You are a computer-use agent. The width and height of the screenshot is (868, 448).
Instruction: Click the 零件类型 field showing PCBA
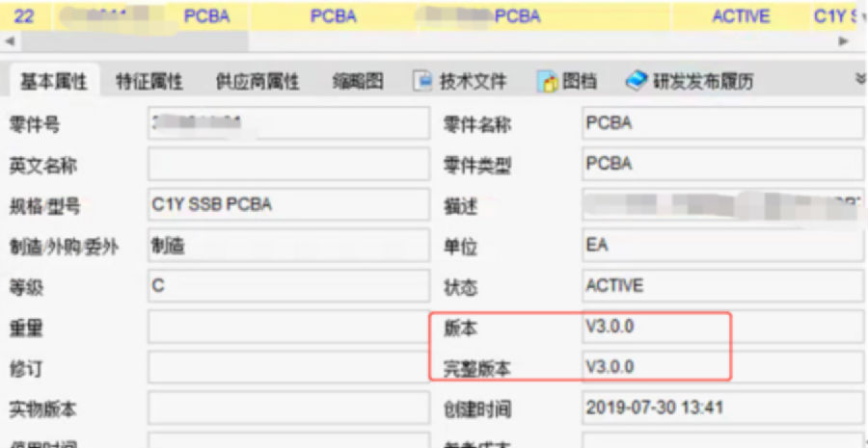(x=722, y=164)
